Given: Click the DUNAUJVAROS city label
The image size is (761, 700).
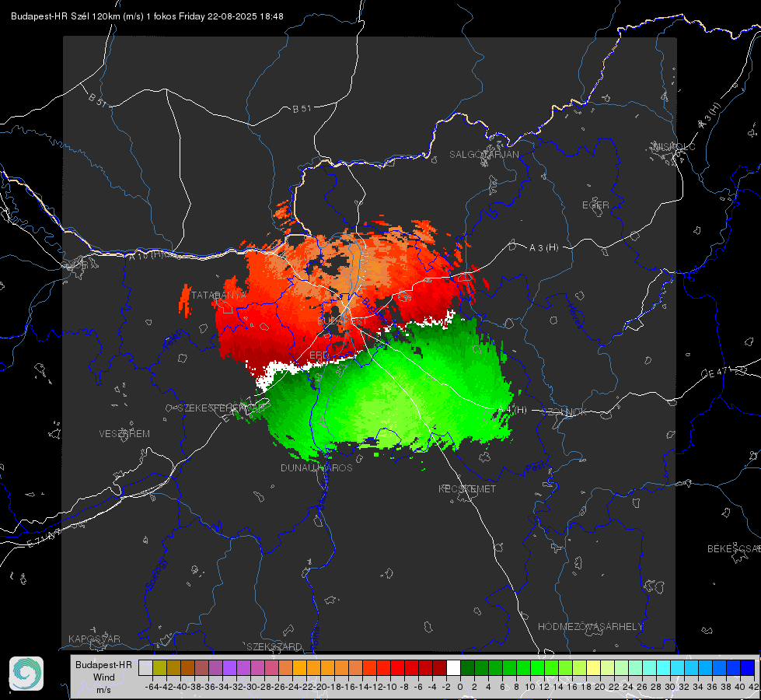Looking at the screenshot, I should [x=316, y=467].
